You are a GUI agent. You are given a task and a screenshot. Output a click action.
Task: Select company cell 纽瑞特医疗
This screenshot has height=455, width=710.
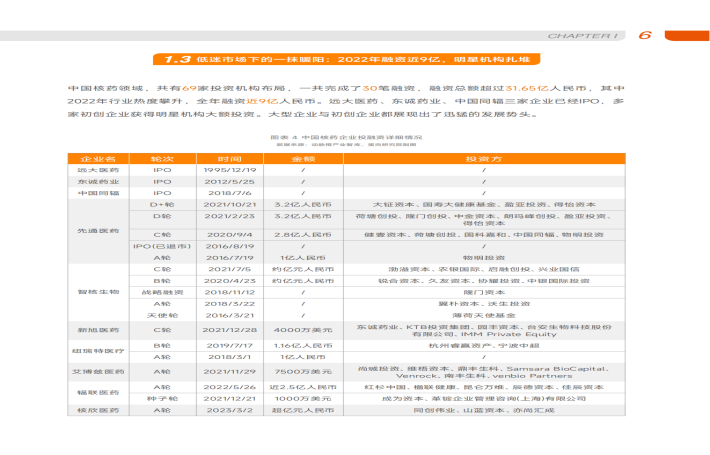click(98, 351)
